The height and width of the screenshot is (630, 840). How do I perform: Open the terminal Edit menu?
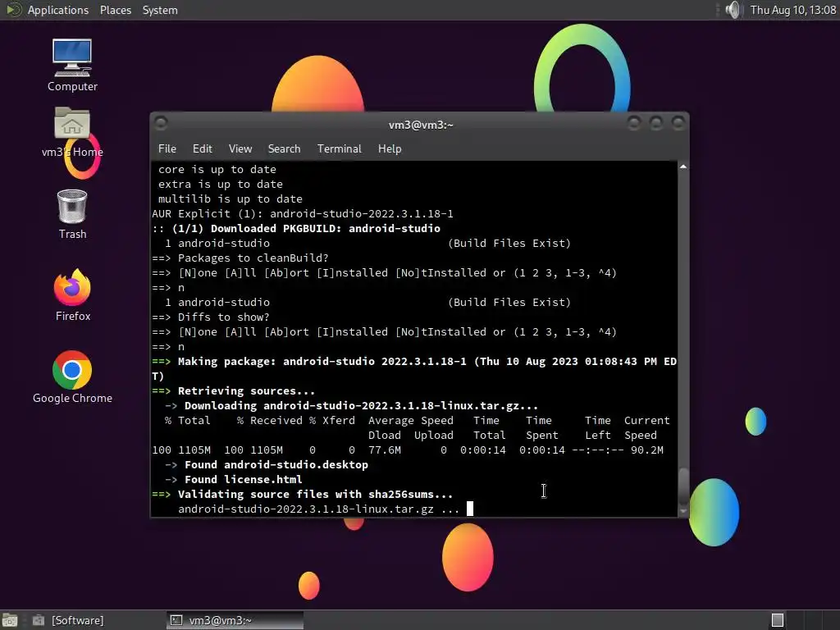click(x=202, y=149)
